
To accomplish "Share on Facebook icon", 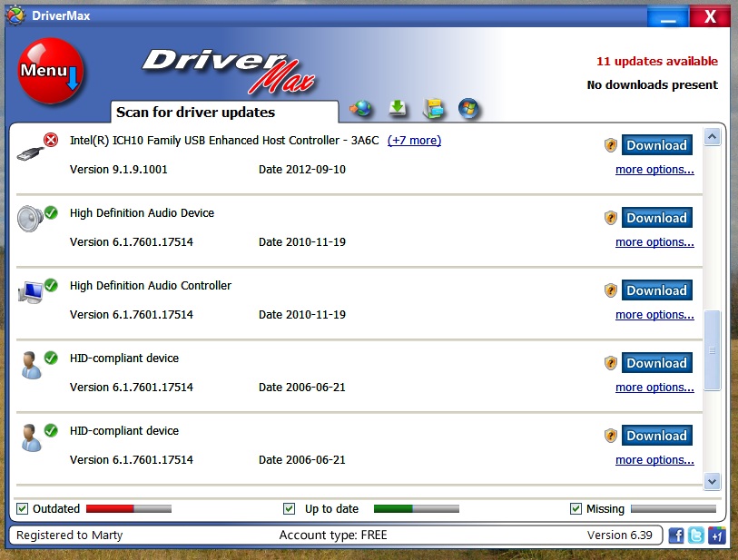I will (676, 535).
